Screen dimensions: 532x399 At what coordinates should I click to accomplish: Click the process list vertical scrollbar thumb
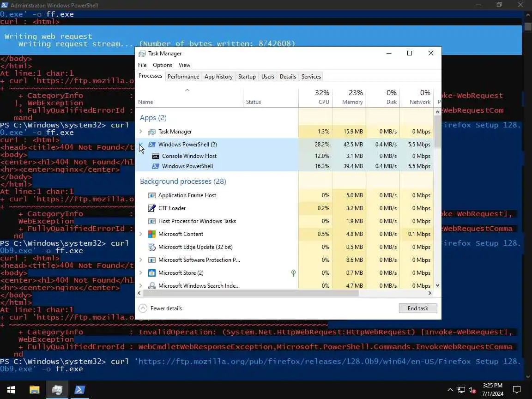pyautogui.click(x=437, y=132)
